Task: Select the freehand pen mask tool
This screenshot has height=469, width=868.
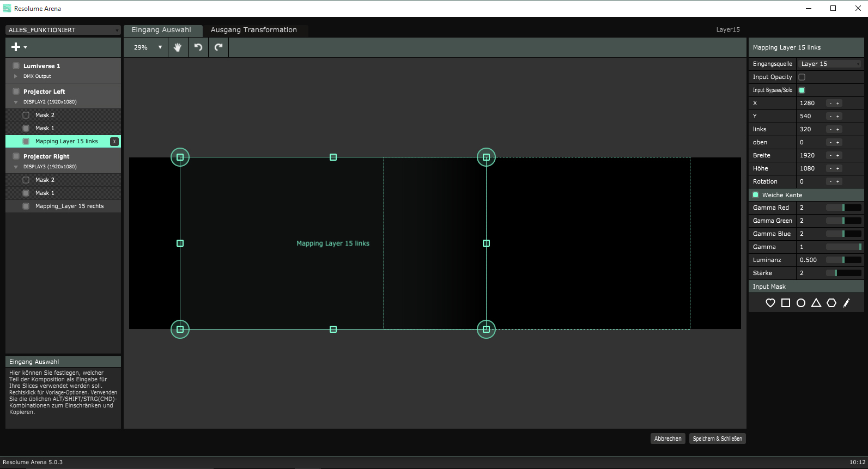Action: [846, 303]
